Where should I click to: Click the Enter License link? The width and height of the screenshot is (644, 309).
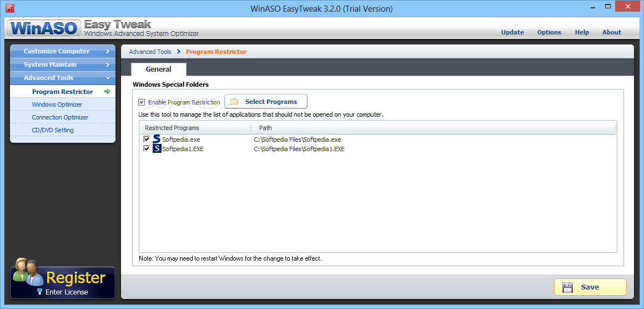pyautogui.click(x=67, y=292)
